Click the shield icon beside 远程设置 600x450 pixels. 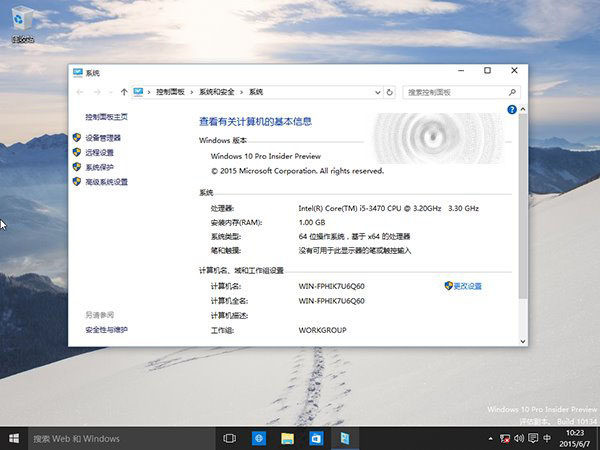click(77, 152)
